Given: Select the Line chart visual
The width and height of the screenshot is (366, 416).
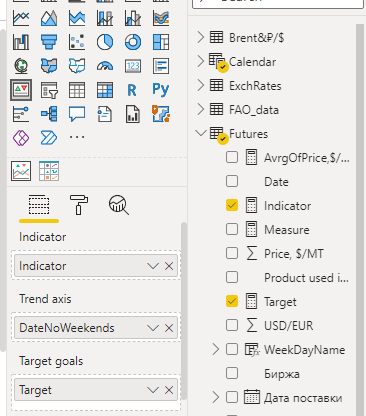Looking at the screenshot, I should [x=21, y=18].
